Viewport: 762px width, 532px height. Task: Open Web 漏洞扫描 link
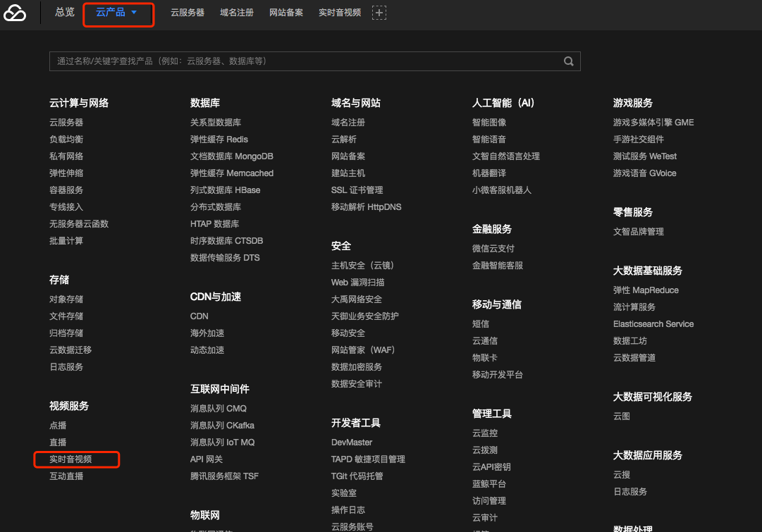pos(357,283)
